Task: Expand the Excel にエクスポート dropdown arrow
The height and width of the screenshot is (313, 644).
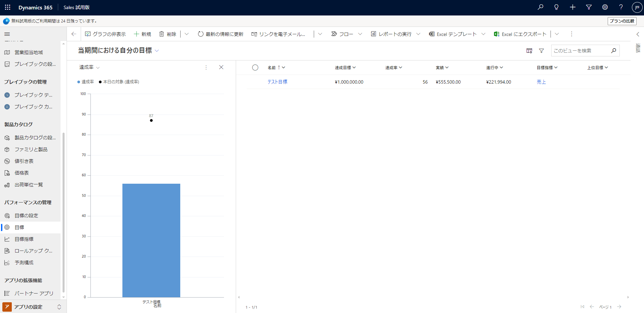Action: [x=557, y=34]
